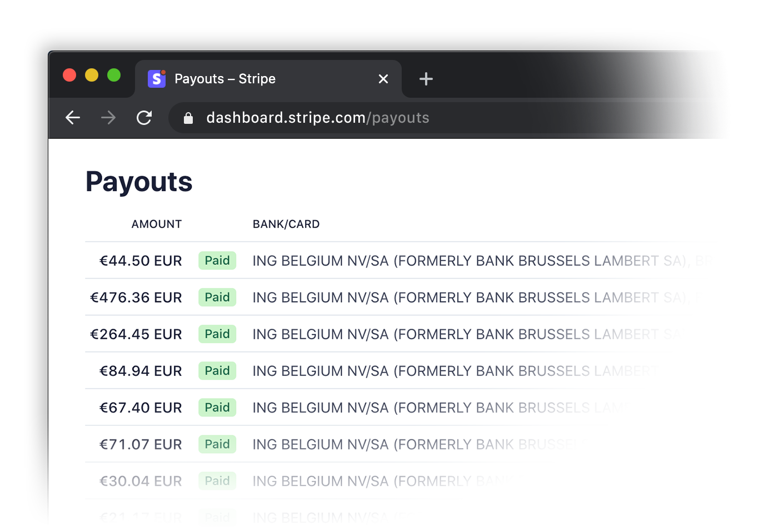Click the Payouts page heading
Image resolution: width=764 pixels, height=532 pixels.
tap(139, 182)
